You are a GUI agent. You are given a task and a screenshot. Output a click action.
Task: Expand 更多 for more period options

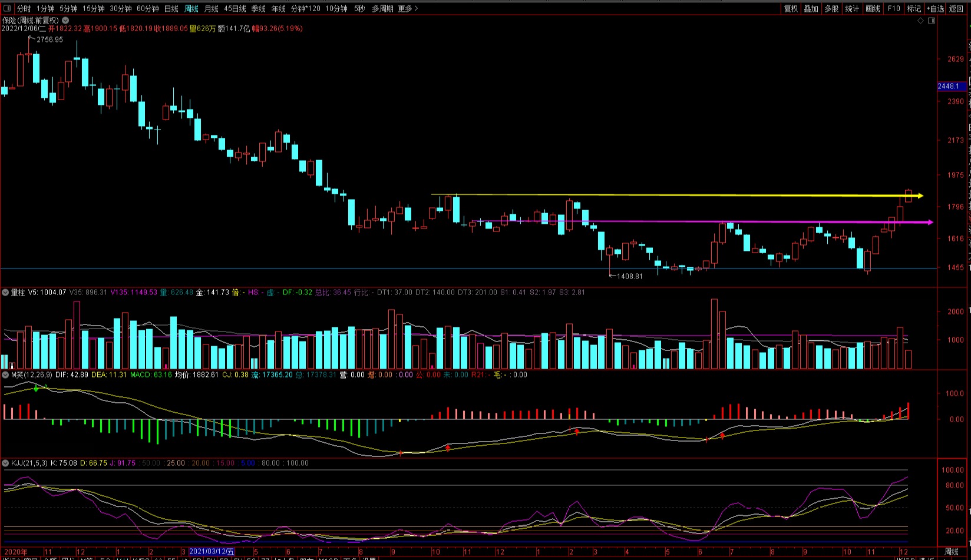[x=408, y=9]
